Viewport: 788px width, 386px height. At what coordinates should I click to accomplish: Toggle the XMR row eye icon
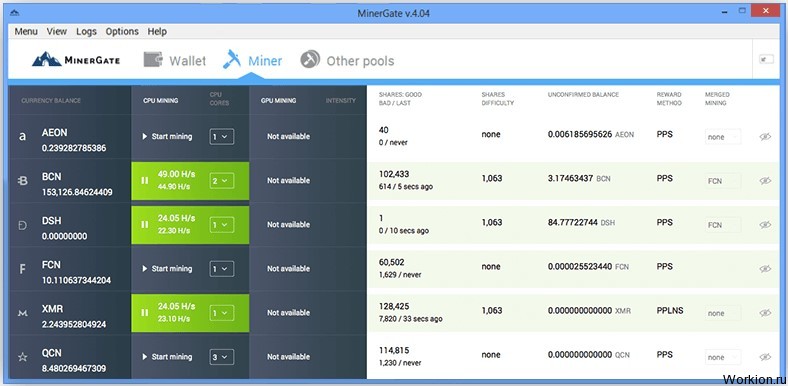pos(765,313)
